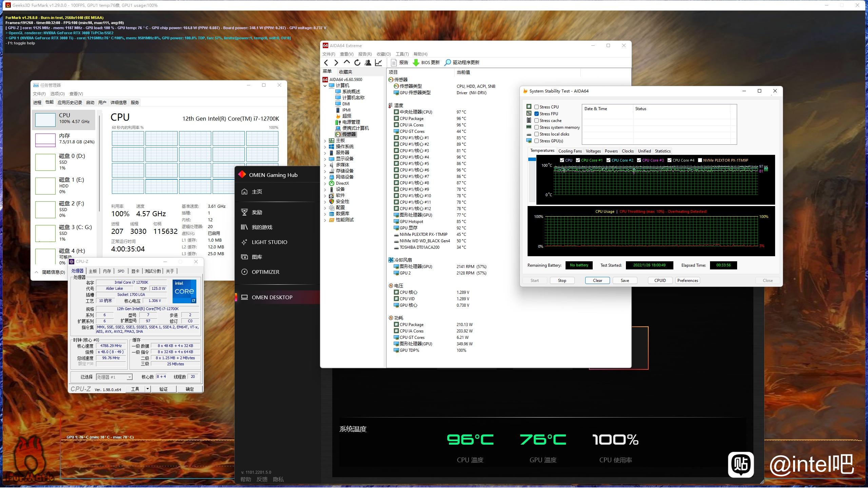This screenshot has height=488, width=868.
Task: Enable NVMe PLEXTOR PX-1TM9P graph checkbox
Action: 700,160
